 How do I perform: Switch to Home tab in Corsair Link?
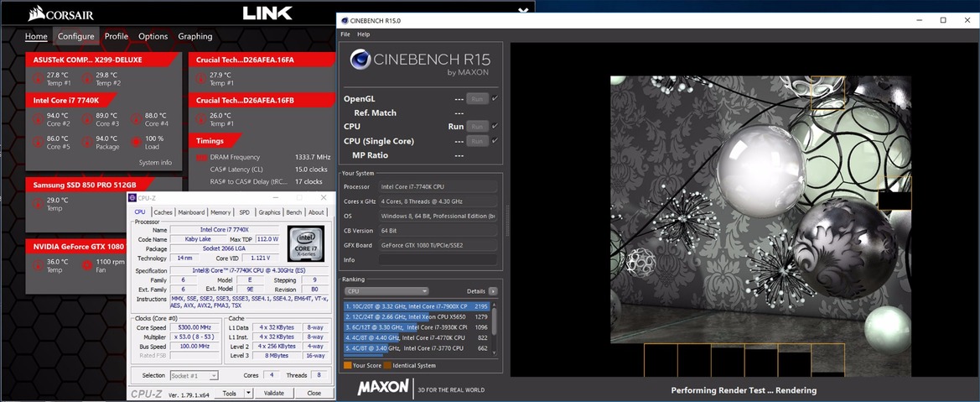36,36
